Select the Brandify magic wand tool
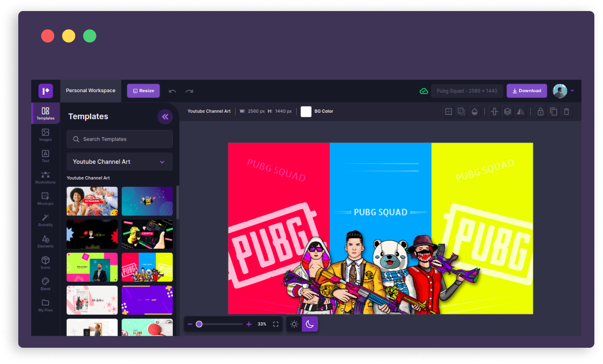 click(45, 219)
